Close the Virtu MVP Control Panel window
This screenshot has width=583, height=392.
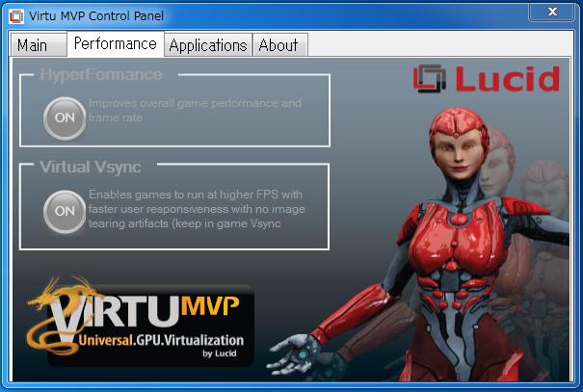pyautogui.click(x=552, y=12)
